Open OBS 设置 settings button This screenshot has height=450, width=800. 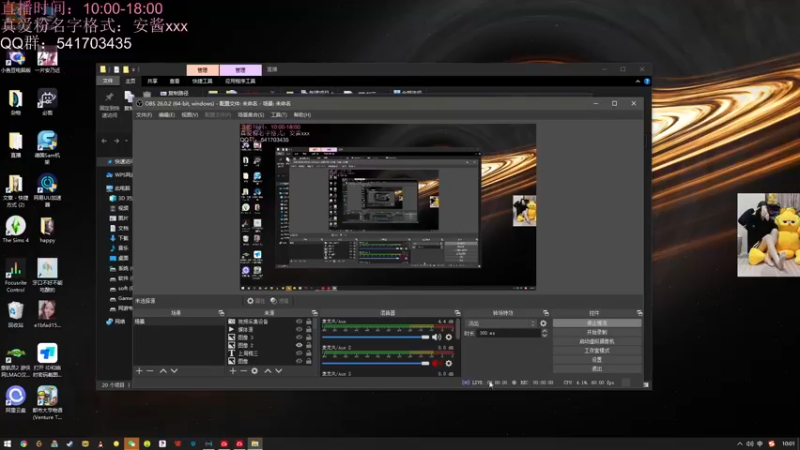[597, 360]
